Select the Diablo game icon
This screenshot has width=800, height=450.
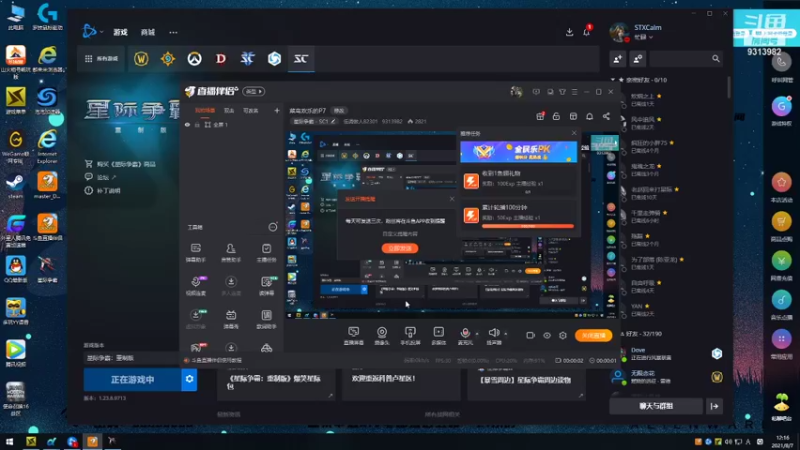221,59
